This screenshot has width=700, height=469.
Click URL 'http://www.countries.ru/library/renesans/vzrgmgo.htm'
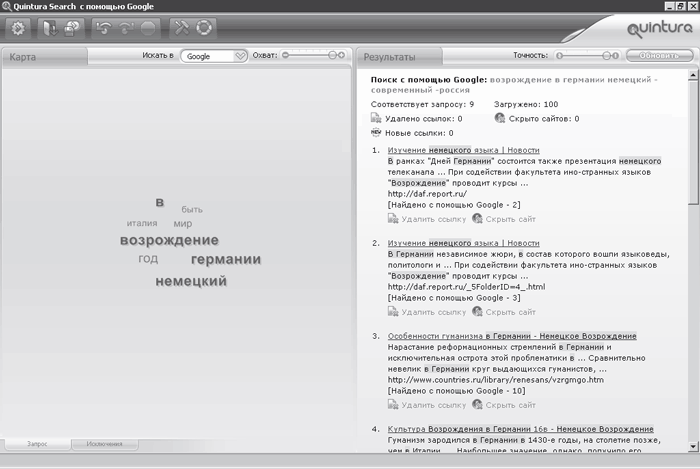point(496,380)
